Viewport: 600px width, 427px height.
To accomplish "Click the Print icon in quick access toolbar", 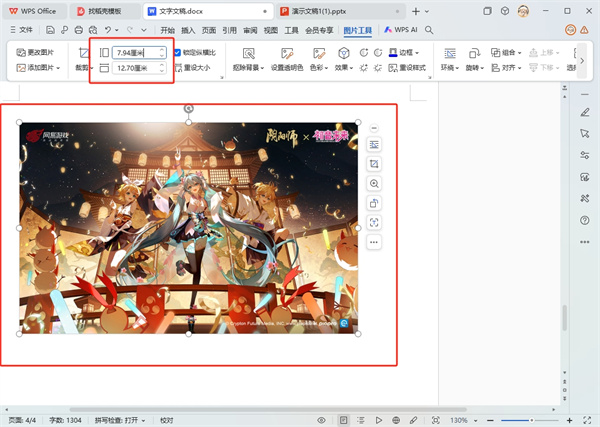I will [78, 30].
